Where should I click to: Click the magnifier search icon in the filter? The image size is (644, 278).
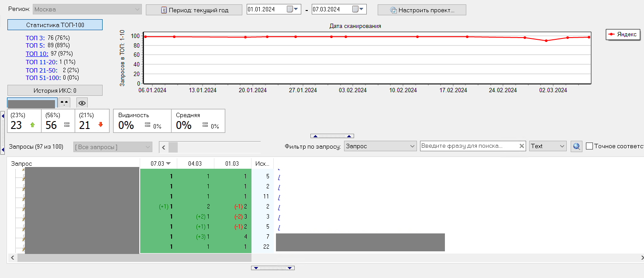pyautogui.click(x=576, y=146)
